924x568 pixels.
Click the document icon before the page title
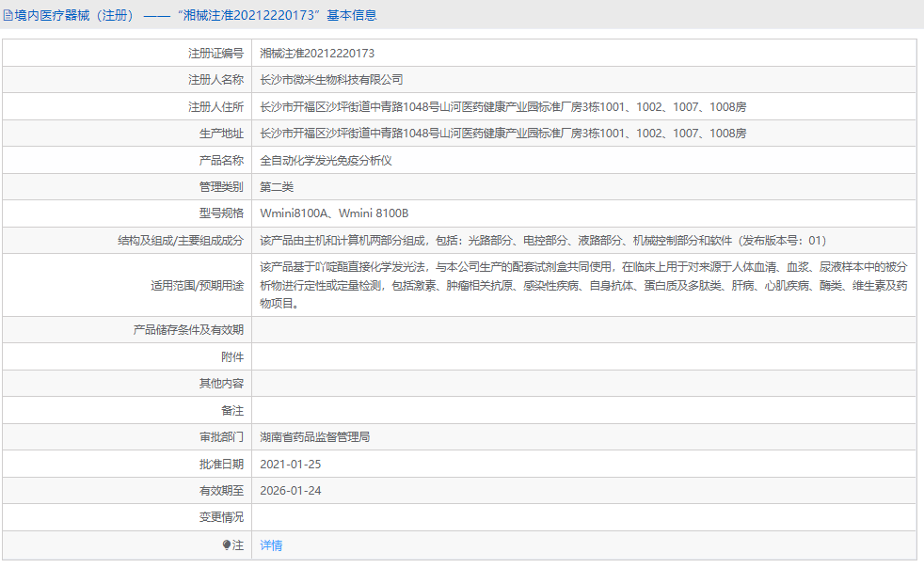coord(8,16)
